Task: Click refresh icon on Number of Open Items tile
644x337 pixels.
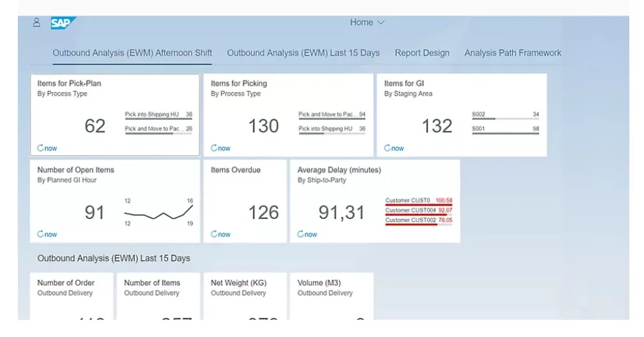Action: click(41, 234)
